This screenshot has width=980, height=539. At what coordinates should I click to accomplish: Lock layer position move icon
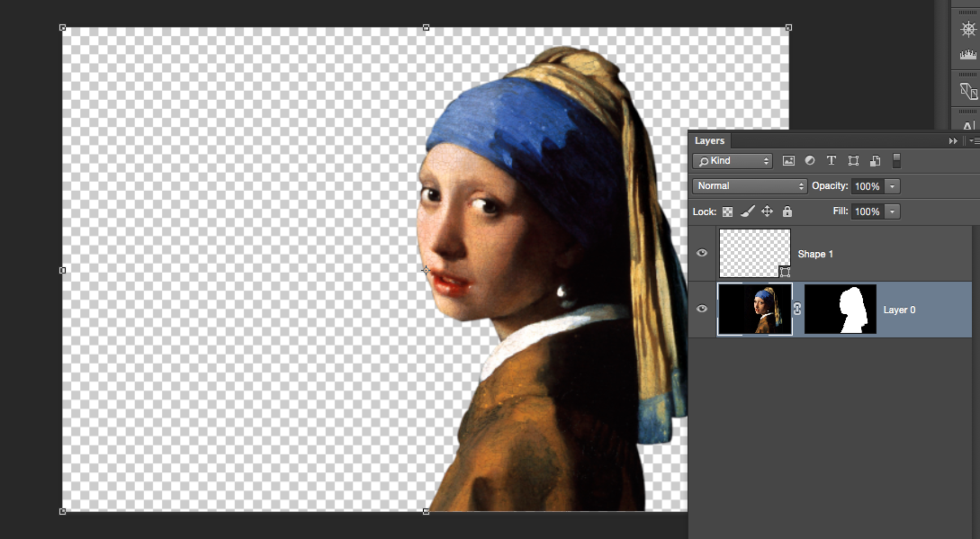(768, 211)
